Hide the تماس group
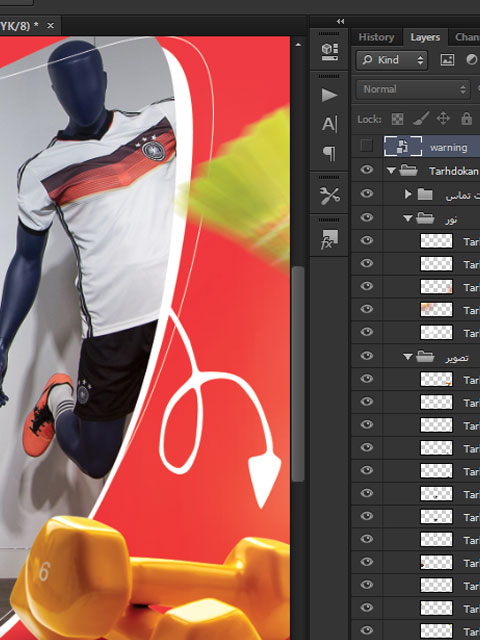This screenshot has width=480, height=640. tap(367, 193)
